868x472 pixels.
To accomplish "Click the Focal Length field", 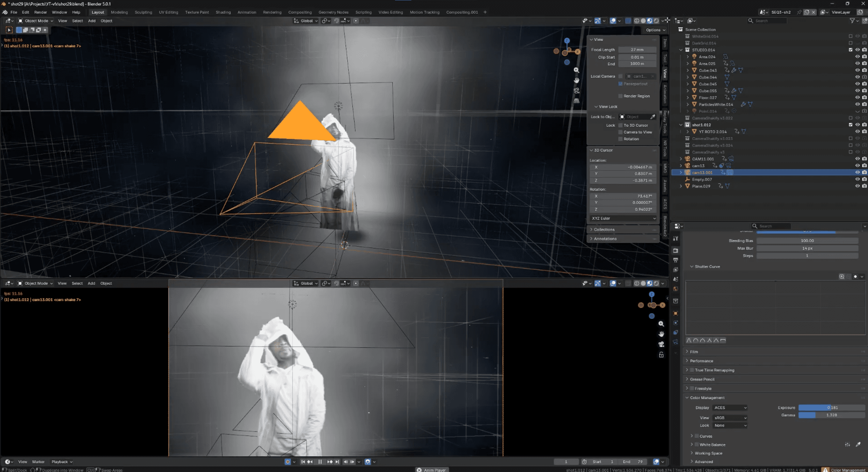I will (x=637, y=50).
